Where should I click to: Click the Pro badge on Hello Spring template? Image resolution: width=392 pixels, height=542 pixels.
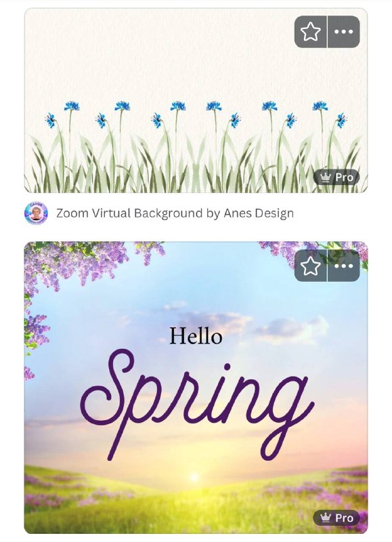336,518
